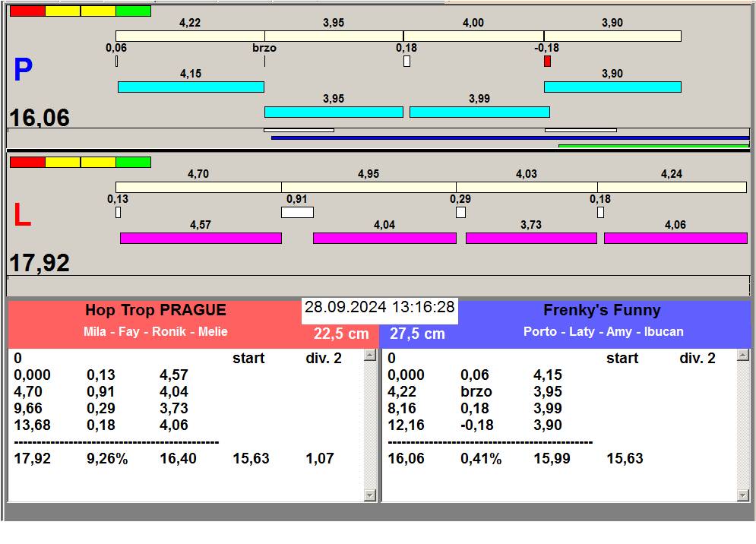This screenshot has height=544, width=756.
Task: Click the cyan 4,15 run bar
Action: (191, 87)
